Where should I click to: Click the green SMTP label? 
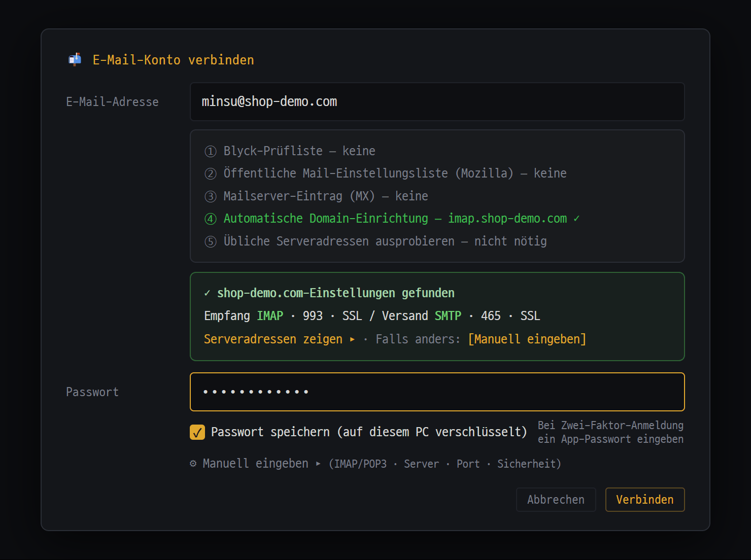coord(448,316)
